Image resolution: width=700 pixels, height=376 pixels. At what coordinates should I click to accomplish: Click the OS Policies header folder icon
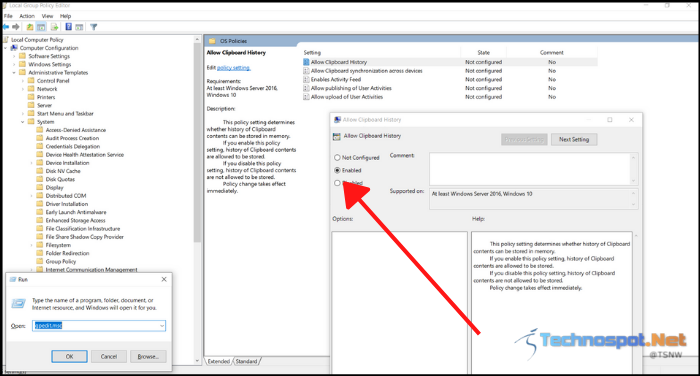pyautogui.click(x=212, y=41)
